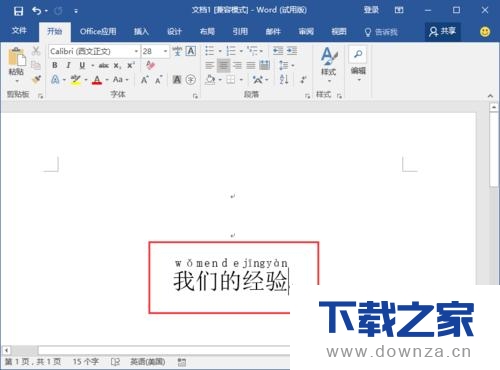Click the Phonetic Guide (pinyin) icon
The width and height of the screenshot is (500, 370).
(x=177, y=51)
